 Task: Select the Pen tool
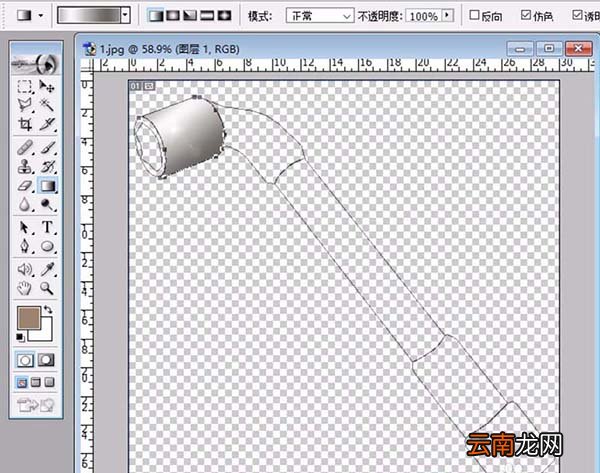25,246
